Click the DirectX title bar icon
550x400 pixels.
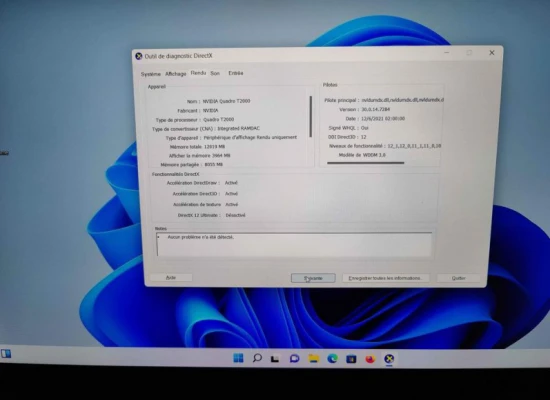tap(139, 56)
